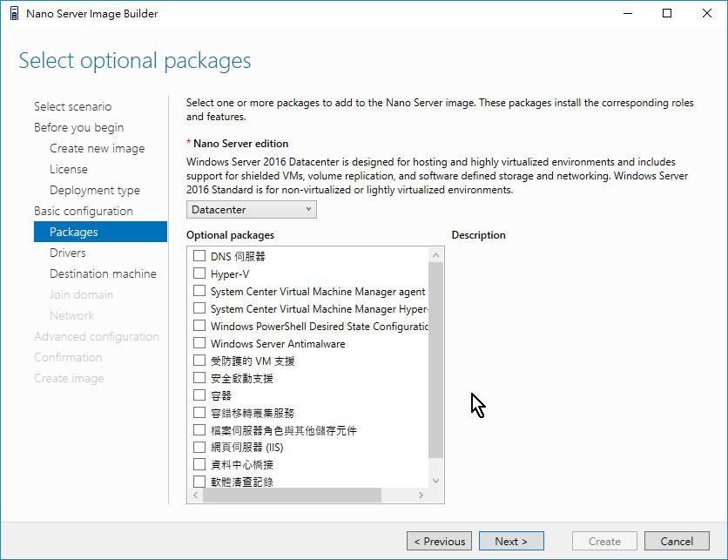Minimize the Nano Server Image Builder window
This screenshot has width=728, height=560.
[628, 13]
